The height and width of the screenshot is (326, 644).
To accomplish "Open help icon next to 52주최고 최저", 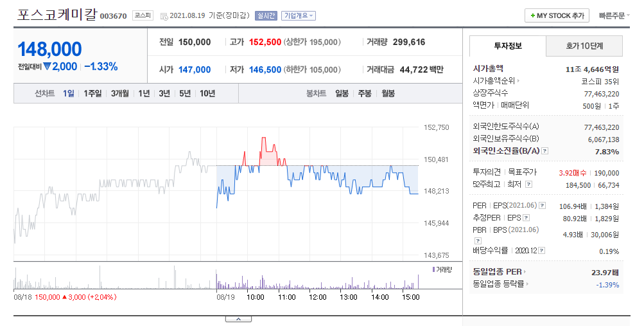I will [529, 184].
